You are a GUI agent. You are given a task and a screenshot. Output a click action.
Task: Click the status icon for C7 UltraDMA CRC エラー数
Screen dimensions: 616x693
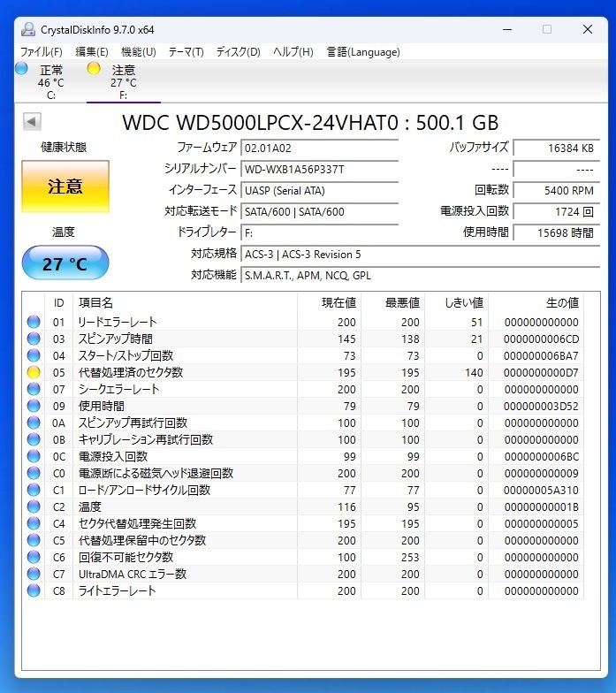tap(34, 574)
